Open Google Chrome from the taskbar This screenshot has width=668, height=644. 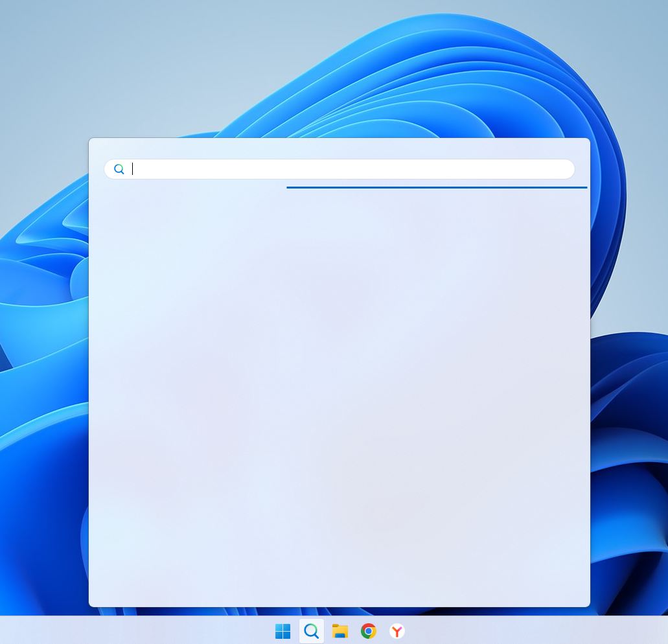point(369,631)
